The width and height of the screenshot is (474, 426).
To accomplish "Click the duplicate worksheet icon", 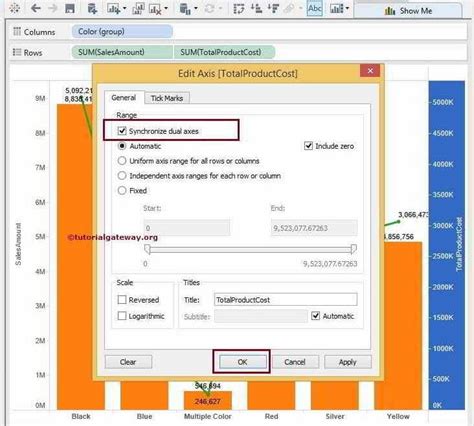I will click(138, 9).
